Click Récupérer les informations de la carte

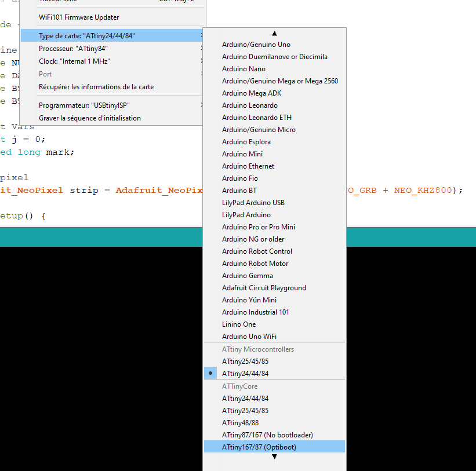pyautogui.click(x=112, y=87)
